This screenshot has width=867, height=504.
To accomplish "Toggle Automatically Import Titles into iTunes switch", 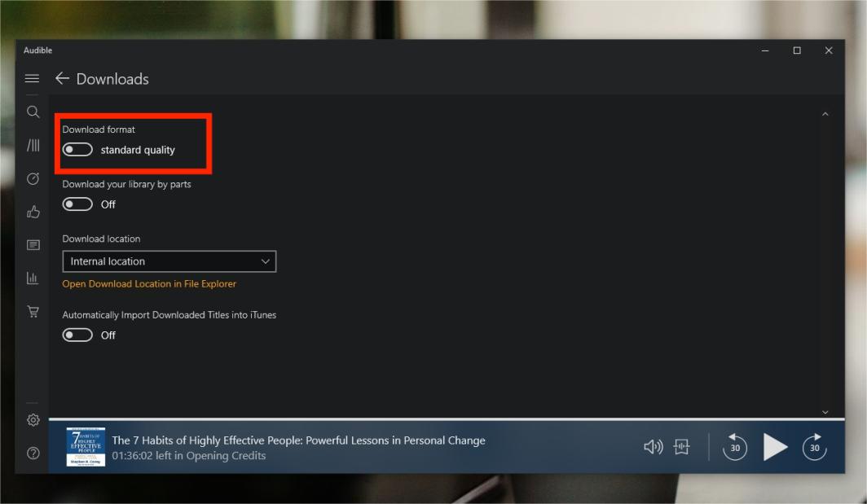I will point(77,335).
